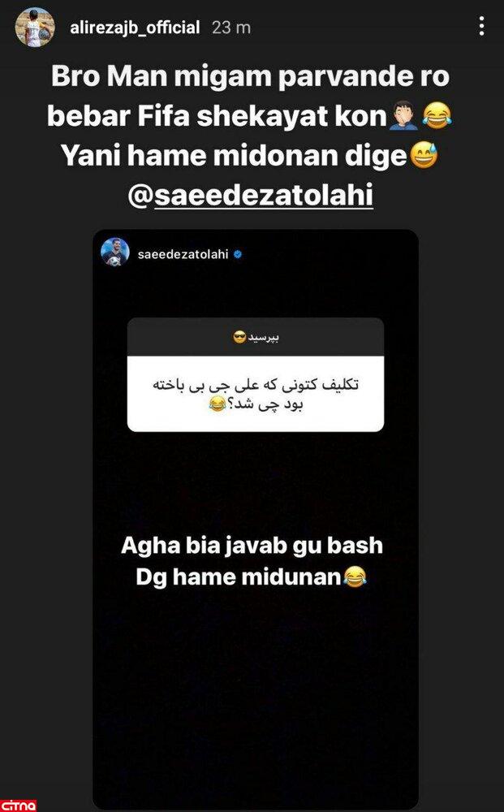Screen dimensions: 504x812
Task: Click 'Yani hame midonan dige' line
Action: tap(235, 156)
